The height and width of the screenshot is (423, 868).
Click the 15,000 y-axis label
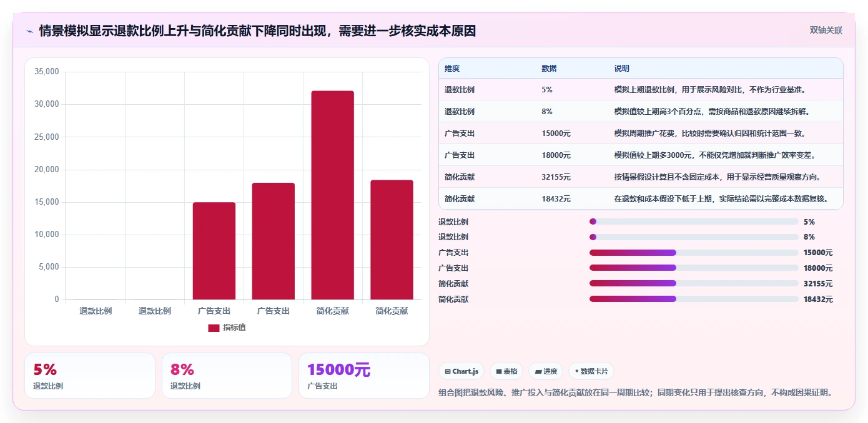(47, 202)
